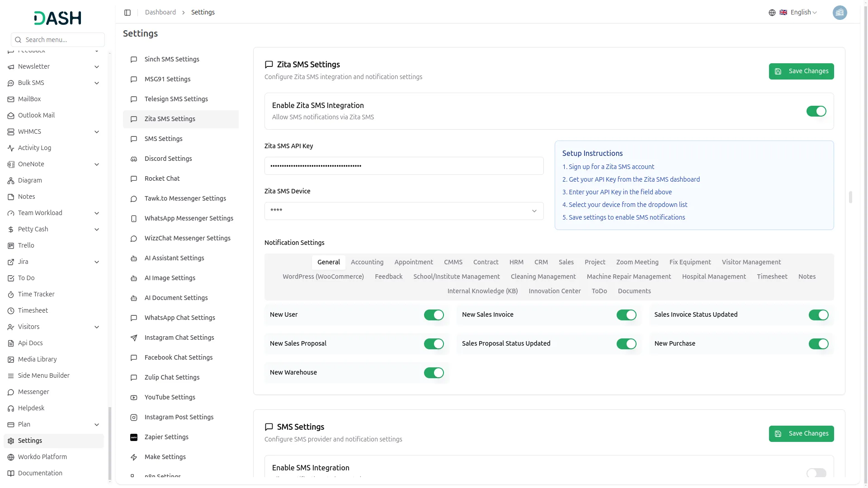Click the Notes file icon in sidebar
This screenshot has height=488, width=868.
coord(11,197)
